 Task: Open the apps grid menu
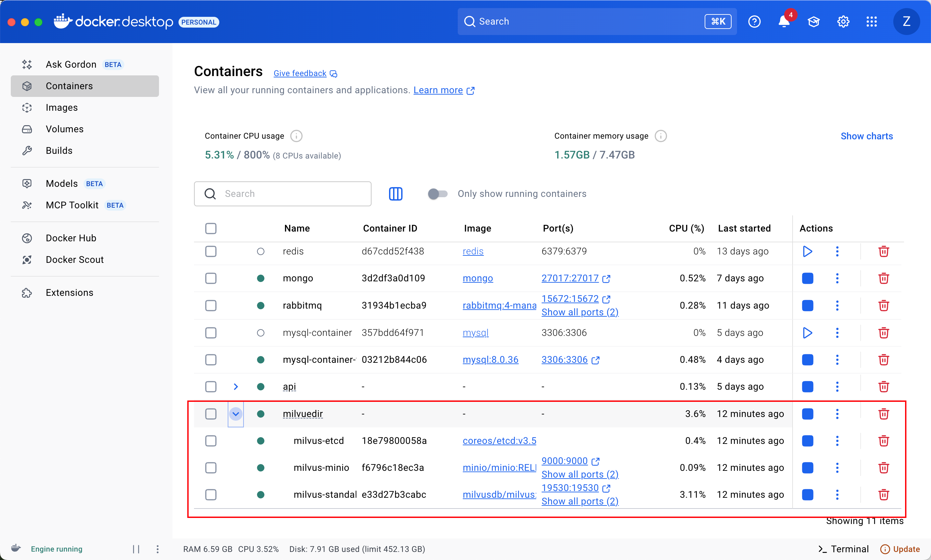coord(872,22)
